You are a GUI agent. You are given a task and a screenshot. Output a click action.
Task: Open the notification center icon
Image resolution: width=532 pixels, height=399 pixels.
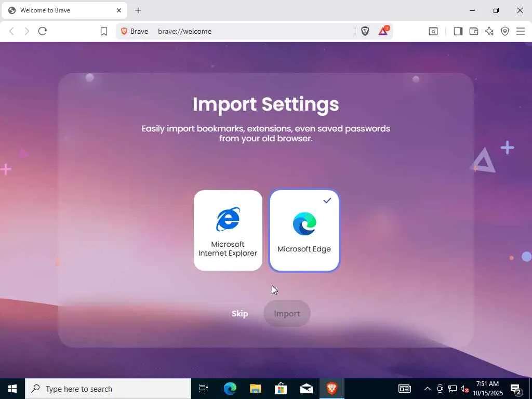click(x=516, y=389)
